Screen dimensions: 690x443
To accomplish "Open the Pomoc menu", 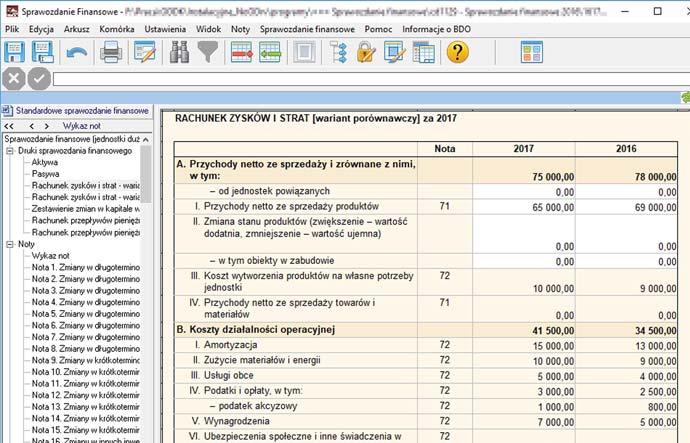I will pyautogui.click(x=378, y=29).
